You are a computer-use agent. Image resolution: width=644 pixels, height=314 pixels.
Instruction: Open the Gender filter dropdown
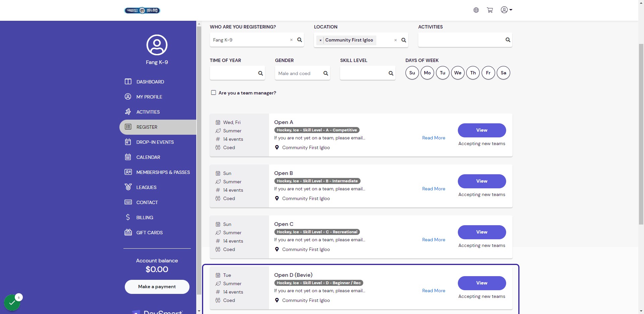(302, 73)
